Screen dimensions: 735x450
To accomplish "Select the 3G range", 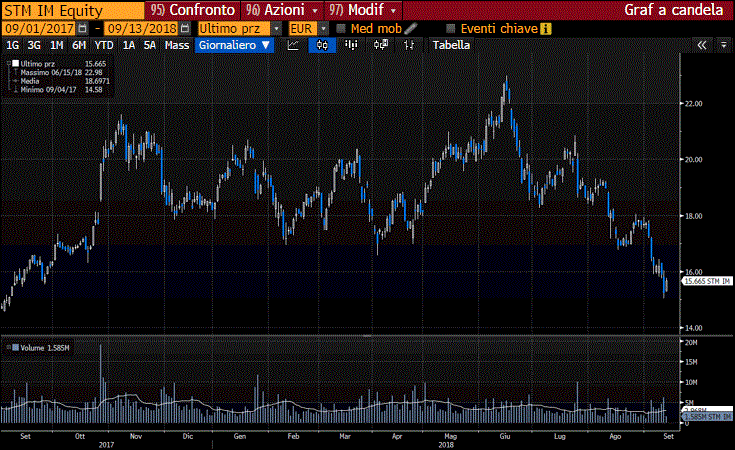I will (34, 45).
